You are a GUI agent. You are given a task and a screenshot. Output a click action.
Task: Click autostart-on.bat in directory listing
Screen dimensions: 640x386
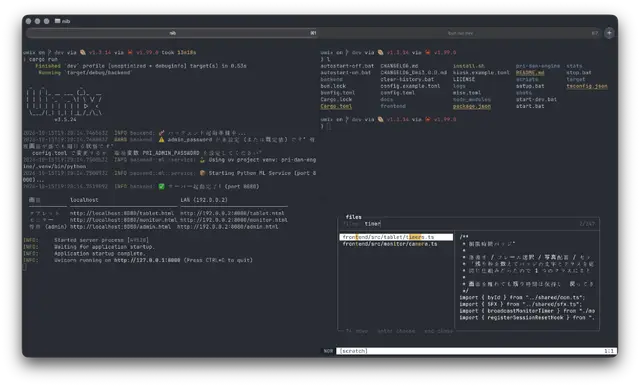[345, 73]
